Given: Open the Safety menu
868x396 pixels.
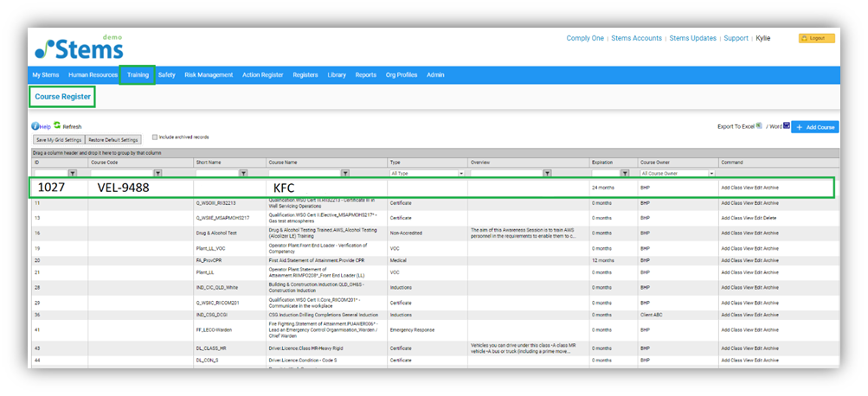Looking at the screenshot, I should 167,75.
